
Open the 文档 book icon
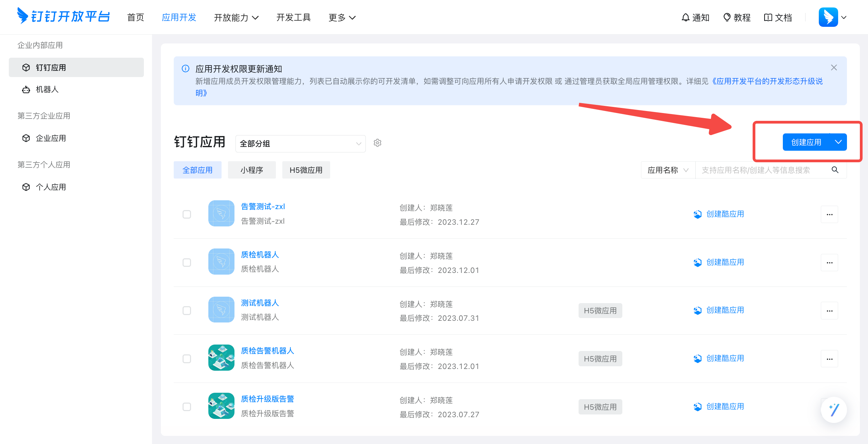[x=768, y=17]
